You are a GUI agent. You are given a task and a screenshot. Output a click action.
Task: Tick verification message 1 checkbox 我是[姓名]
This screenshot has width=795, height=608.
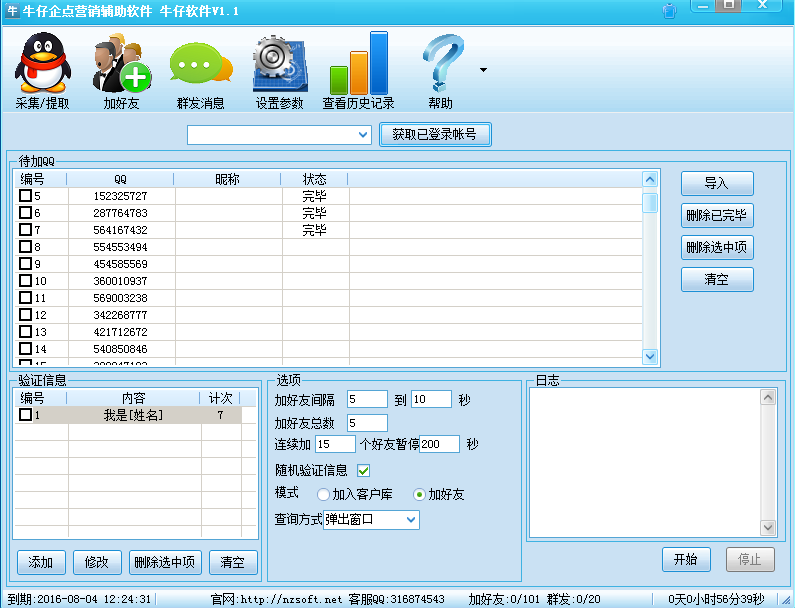(x=25, y=415)
